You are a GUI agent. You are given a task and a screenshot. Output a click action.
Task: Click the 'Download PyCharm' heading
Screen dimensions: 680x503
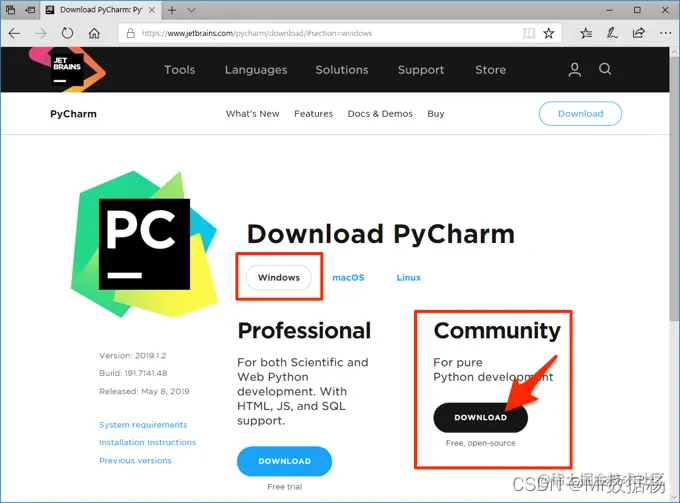click(x=381, y=235)
